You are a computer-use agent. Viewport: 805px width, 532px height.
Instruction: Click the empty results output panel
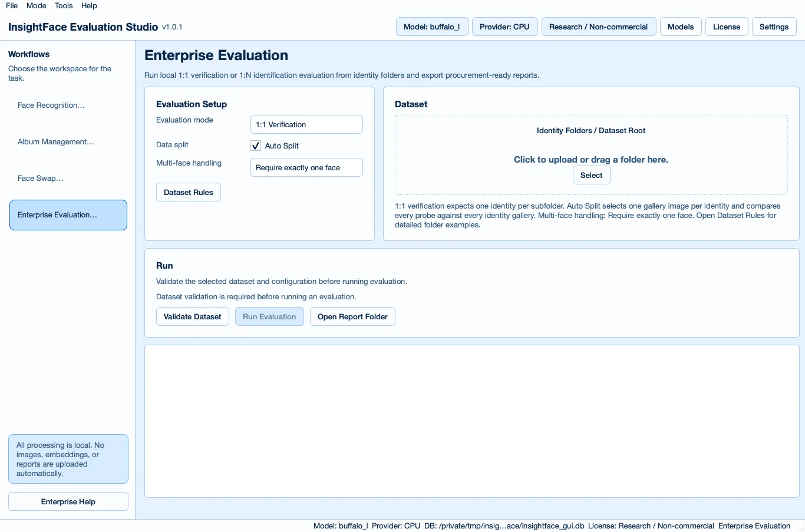tap(471, 421)
